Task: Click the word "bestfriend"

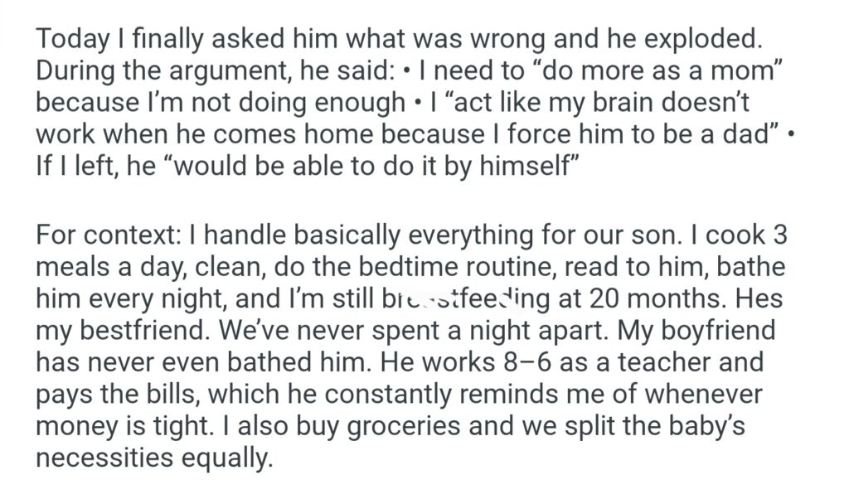Action: [x=139, y=329]
